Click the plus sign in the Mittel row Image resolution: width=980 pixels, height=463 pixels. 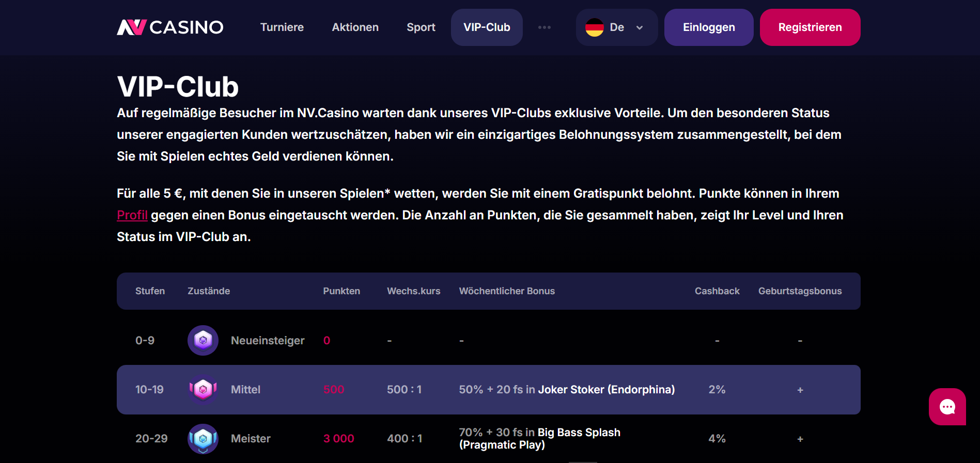tap(800, 390)
